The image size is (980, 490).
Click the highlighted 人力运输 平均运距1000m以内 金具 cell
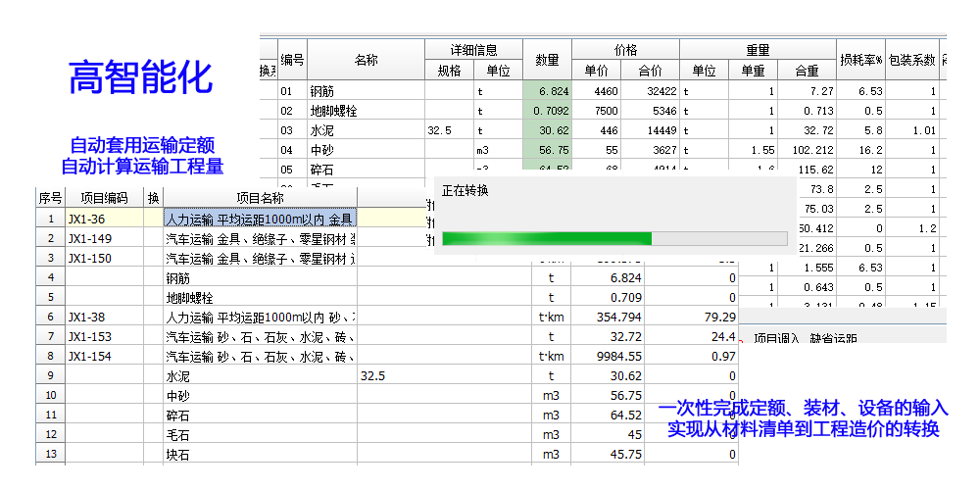260,219
